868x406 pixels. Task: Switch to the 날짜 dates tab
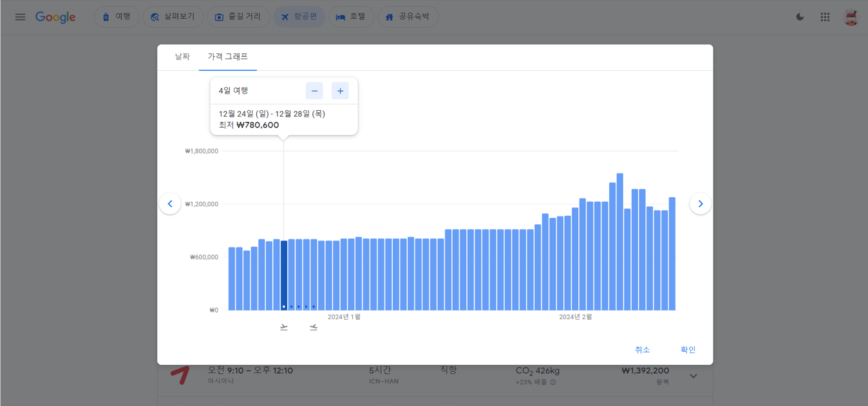coord(182,57)
